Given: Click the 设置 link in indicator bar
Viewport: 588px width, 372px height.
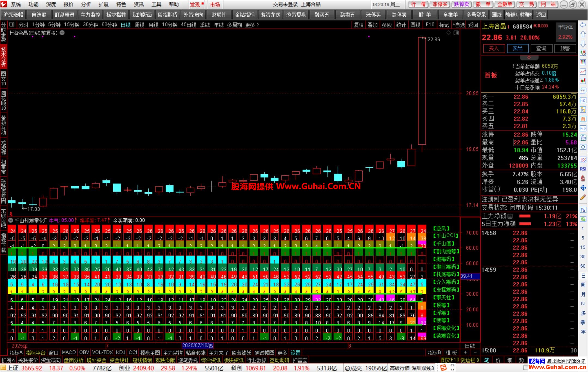Looking at the screenshot, I should [x=295, y=353].
